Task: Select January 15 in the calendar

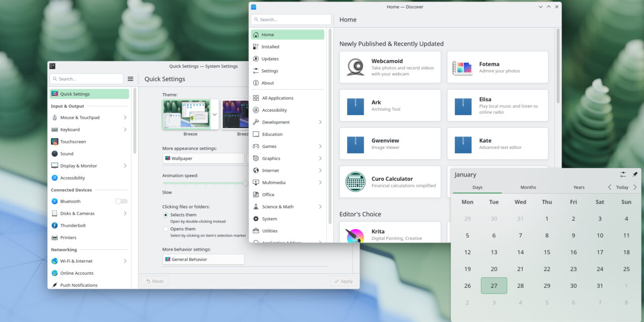Action: coord(547,252)
